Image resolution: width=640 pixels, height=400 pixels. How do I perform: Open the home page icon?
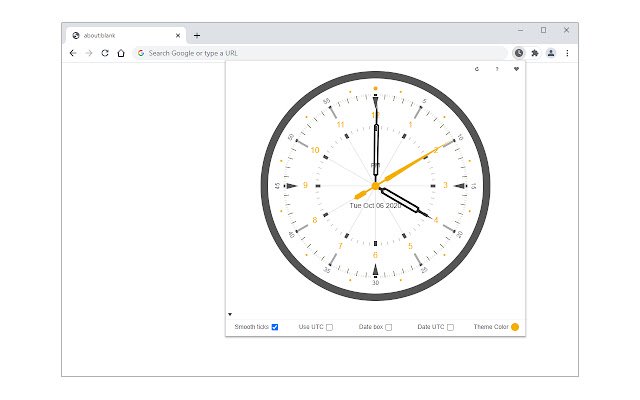(x=121, y=53)
